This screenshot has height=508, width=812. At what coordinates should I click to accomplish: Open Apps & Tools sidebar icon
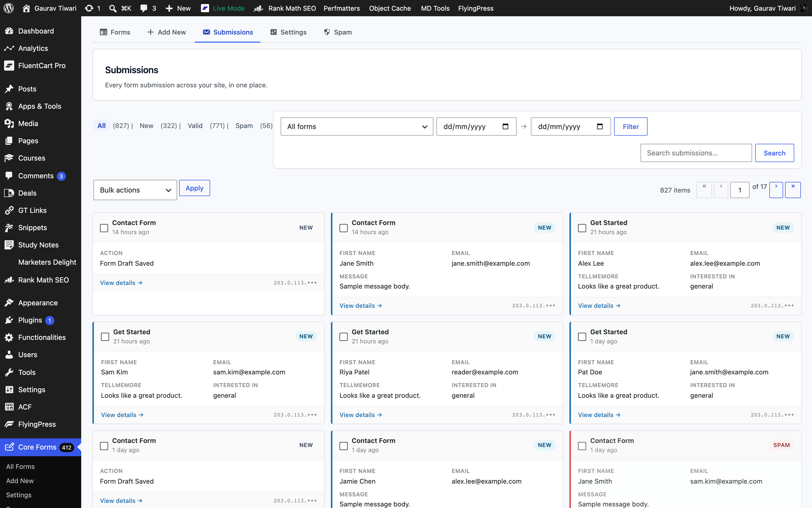pyautogui.click(x=9, y=106)
